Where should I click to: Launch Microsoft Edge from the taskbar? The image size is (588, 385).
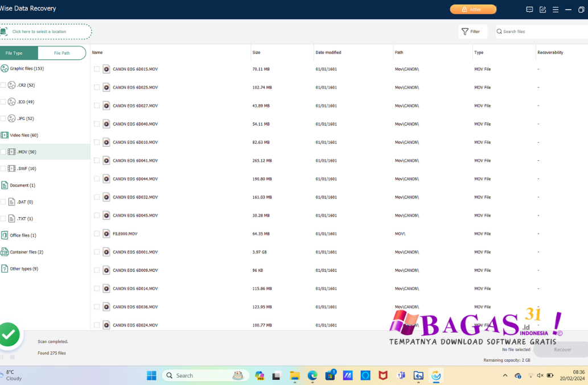(312, 376)
